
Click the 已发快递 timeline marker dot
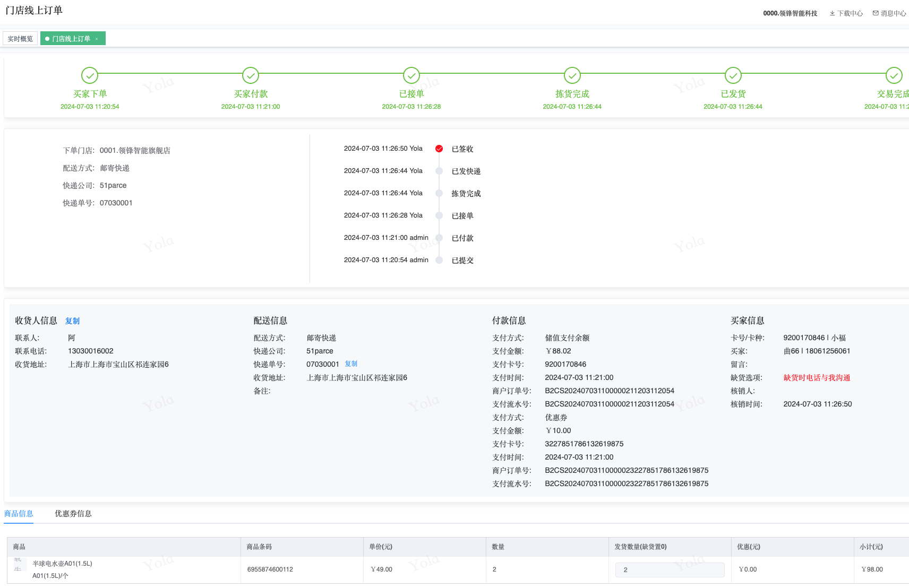tap(439, 171)
